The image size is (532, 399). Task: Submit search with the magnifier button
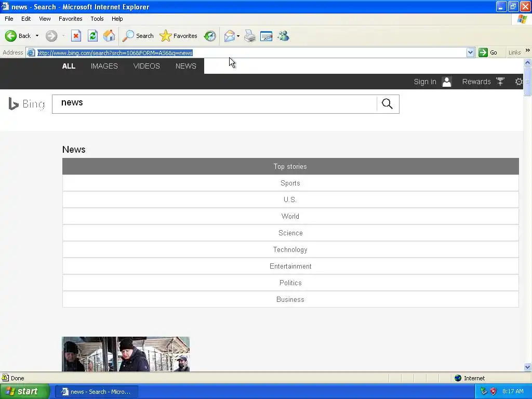point(388,104)
